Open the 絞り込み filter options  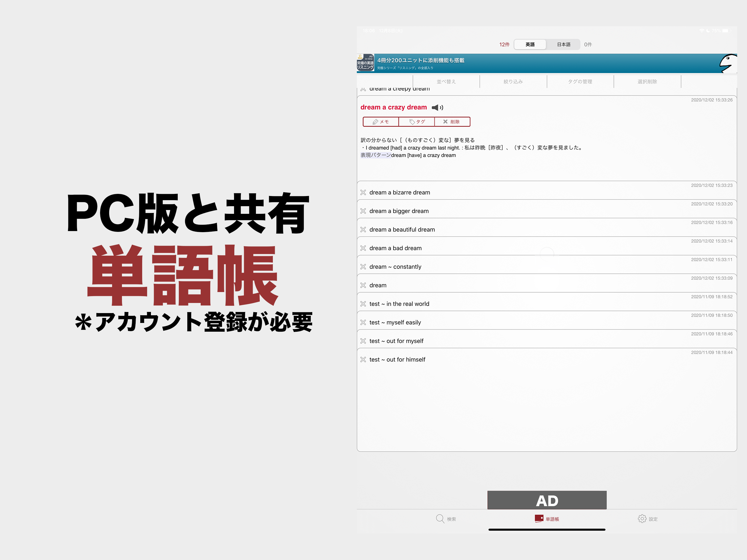[513, 82]
